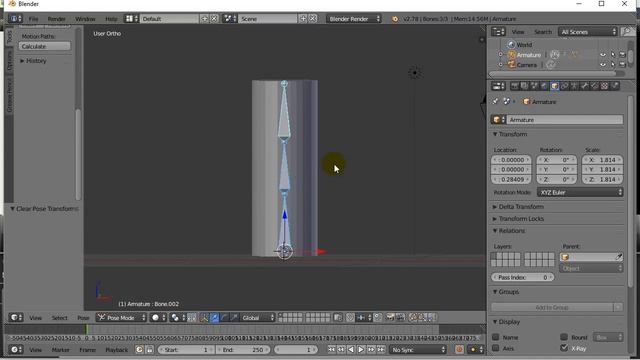640x360 pixels.
Task: Open the viewport shading dropdown
Action: click(x=158, y=318)
